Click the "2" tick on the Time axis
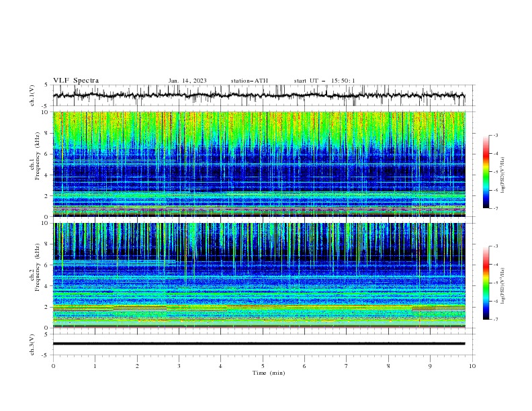Screen dimensions: 532x411 click(137, 366)
